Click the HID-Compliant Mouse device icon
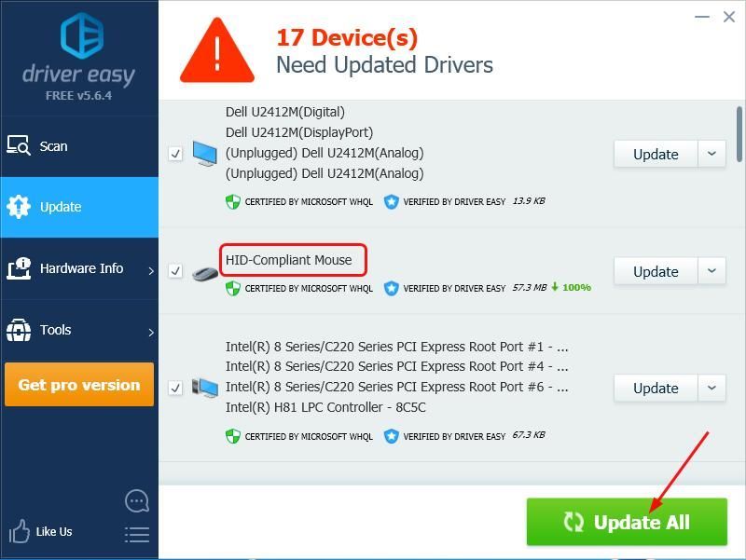The width and height of the screenshot is (746, 560). coord(205,273)
